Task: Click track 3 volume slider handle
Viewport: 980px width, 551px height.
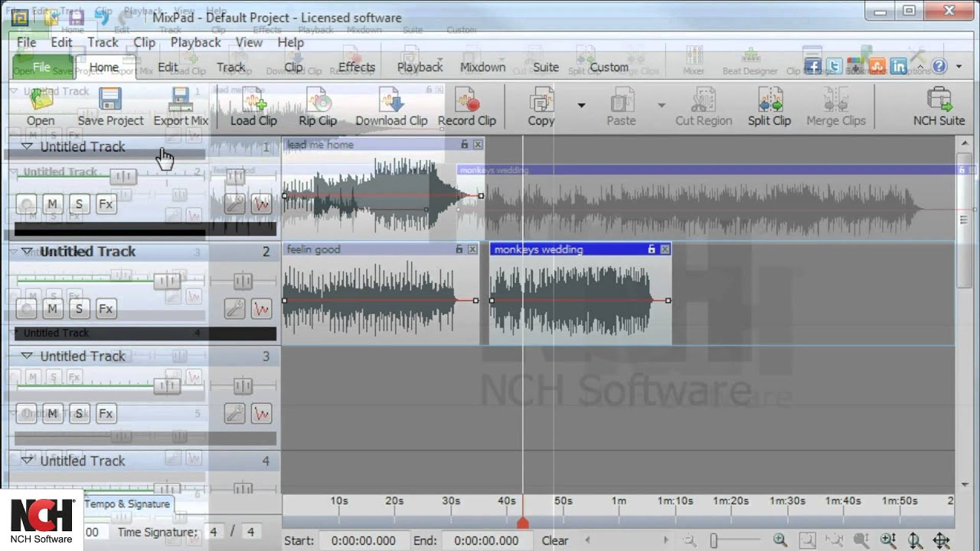Action: 167,386
